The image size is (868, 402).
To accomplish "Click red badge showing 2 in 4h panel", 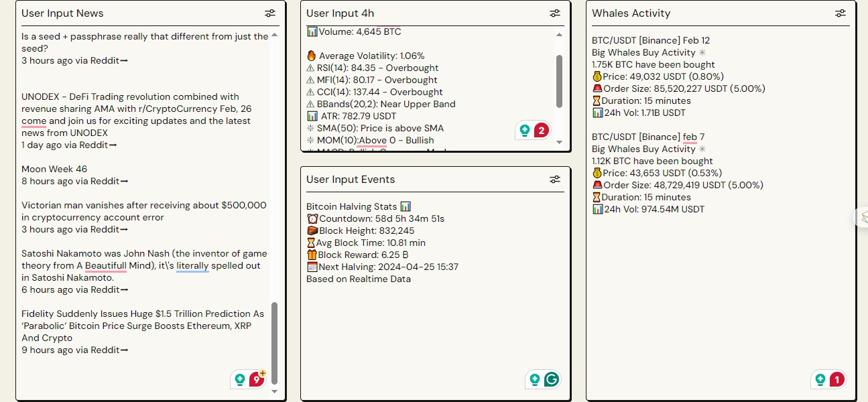I will point(541,131).
